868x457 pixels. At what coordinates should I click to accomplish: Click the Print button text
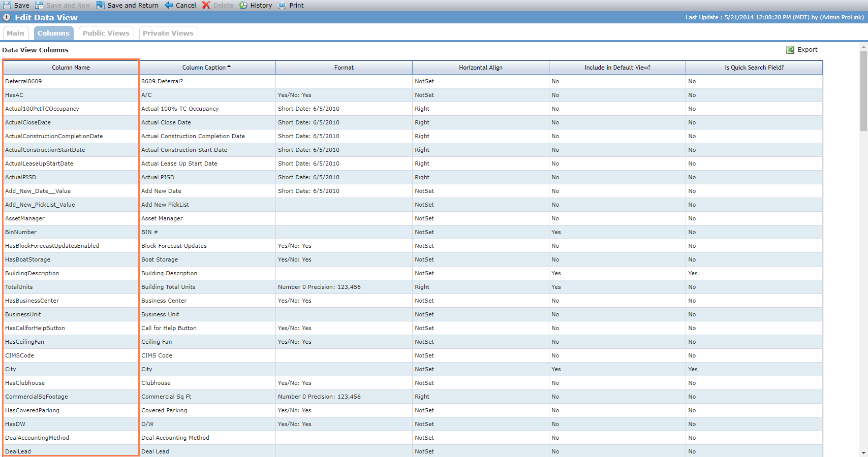(297, 5)
